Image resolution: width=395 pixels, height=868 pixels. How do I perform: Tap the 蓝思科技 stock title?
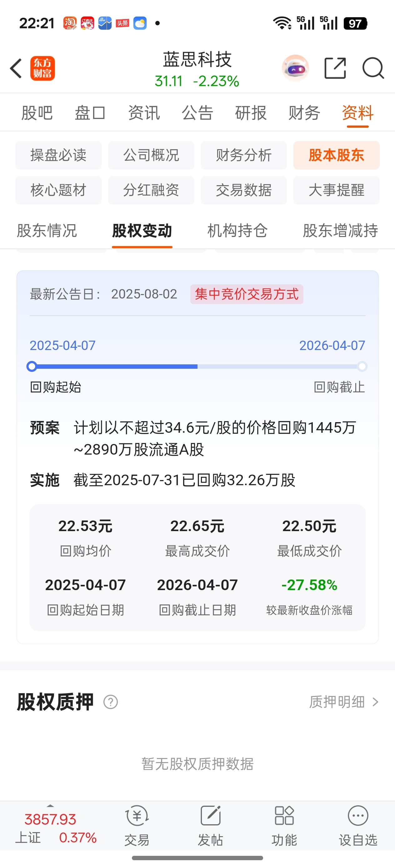click(197, 60)
